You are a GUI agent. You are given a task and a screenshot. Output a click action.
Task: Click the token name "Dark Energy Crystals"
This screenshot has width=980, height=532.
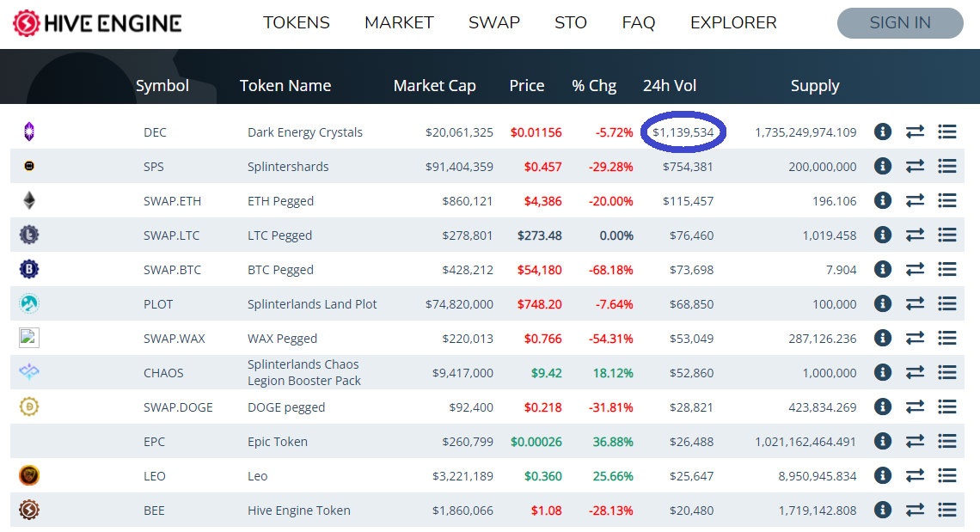pos(305,132)
